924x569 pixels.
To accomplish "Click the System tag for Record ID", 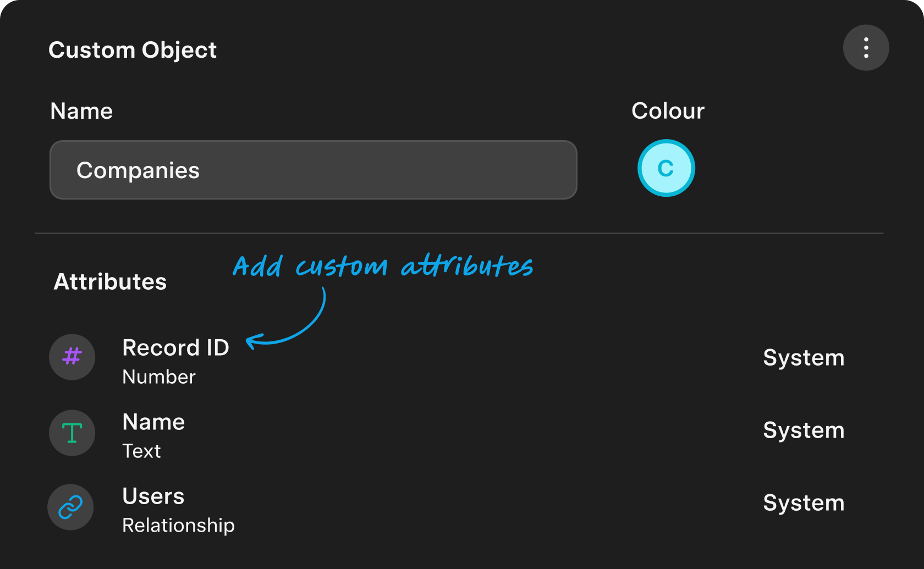I will [804, 358].
